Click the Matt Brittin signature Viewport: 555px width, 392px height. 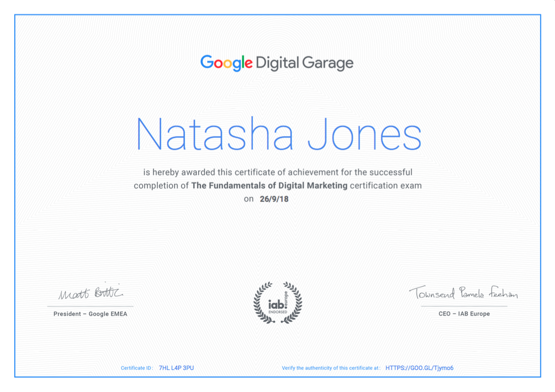pyautogui.click(x=91, y=293)
